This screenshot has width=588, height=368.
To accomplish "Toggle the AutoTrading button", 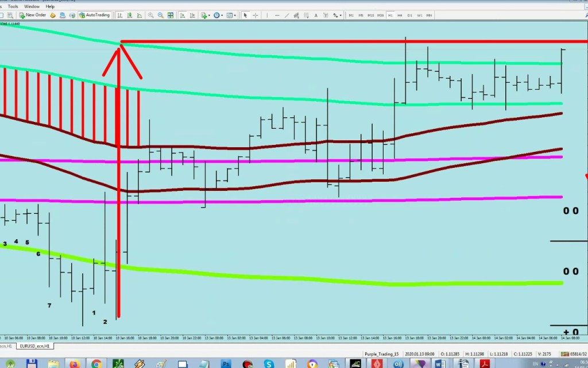I will tap(94, 15).
